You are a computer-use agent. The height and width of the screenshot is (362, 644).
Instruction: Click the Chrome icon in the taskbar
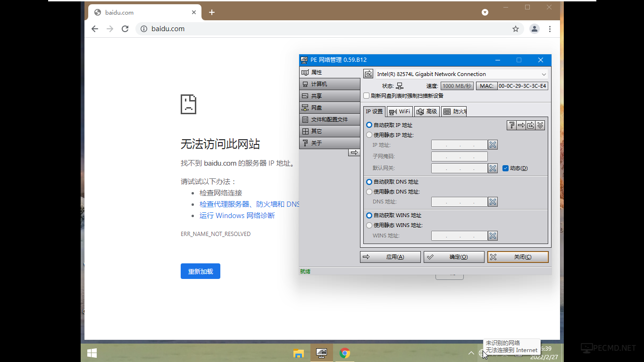click(x=345, y=353)
